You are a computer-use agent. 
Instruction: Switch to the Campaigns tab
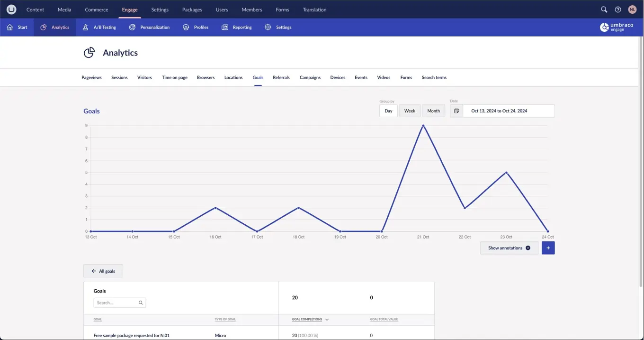pos(310,77)
